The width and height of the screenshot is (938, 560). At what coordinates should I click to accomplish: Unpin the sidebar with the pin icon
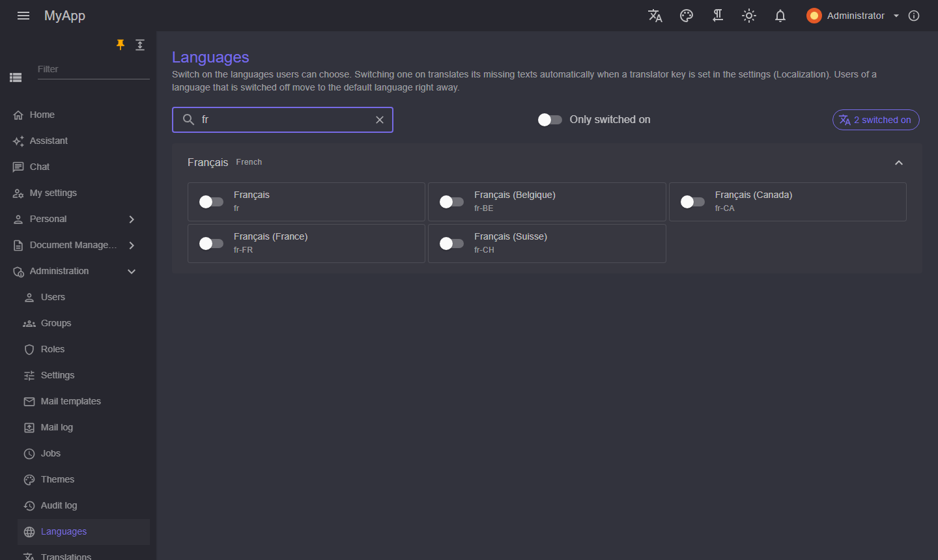coord(121,44)
